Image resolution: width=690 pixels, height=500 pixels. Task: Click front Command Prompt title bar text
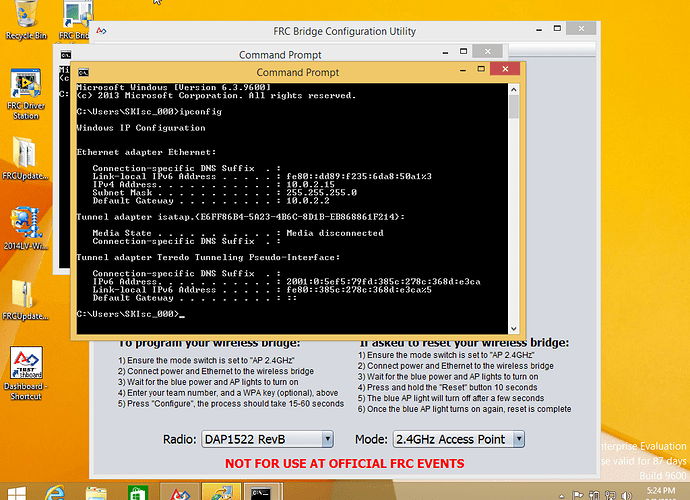(297, 72)
